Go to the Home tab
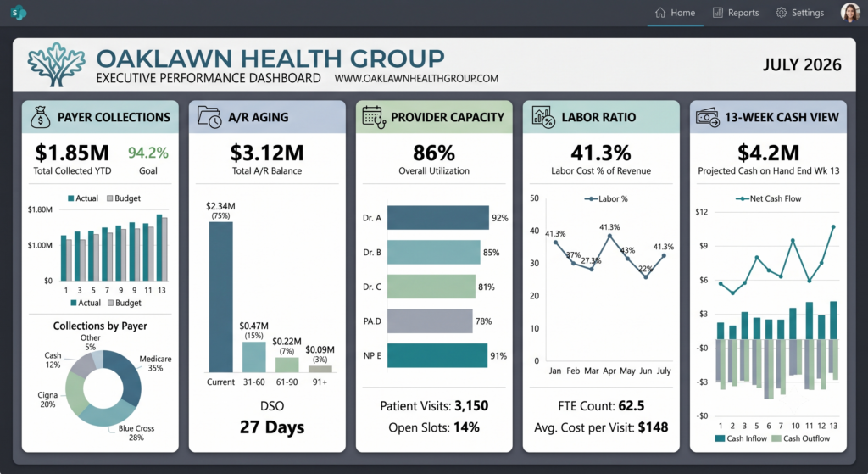 675,13
